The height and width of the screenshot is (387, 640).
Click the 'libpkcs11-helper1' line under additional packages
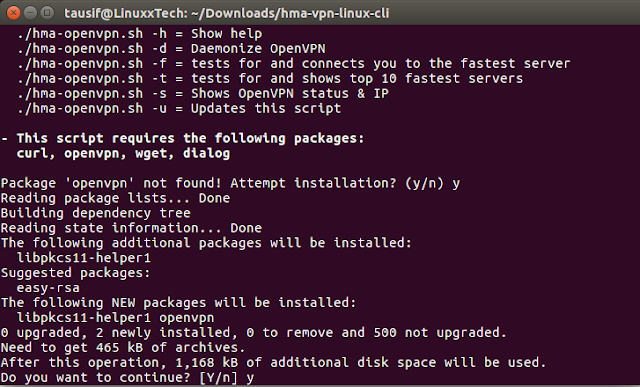(x=84, y=258)
